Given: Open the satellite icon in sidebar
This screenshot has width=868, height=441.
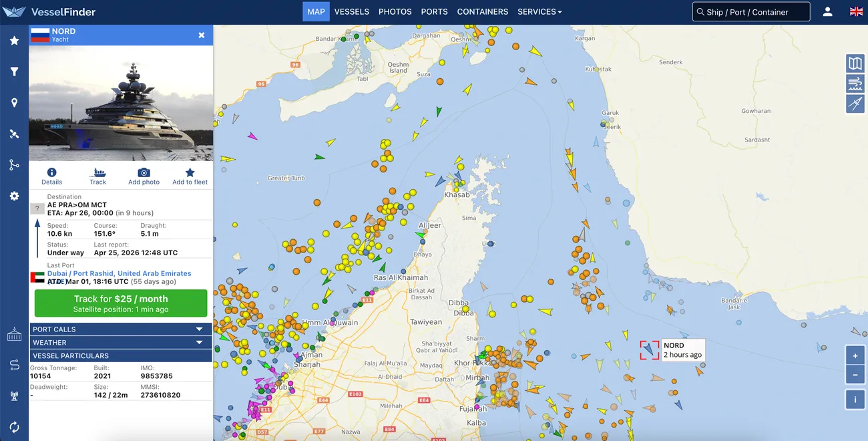Looking at the screenshot, I should click(x=14, y=134).
